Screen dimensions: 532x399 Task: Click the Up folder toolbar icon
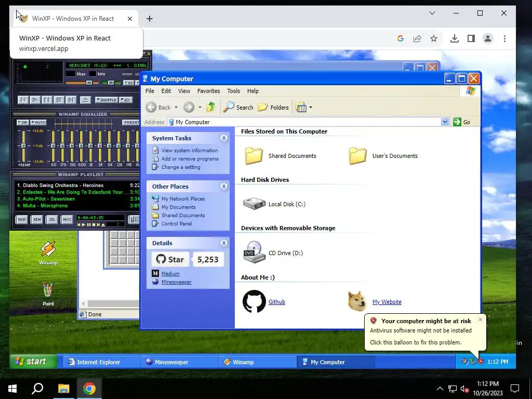pyautogui.click(x=211, y=107)
